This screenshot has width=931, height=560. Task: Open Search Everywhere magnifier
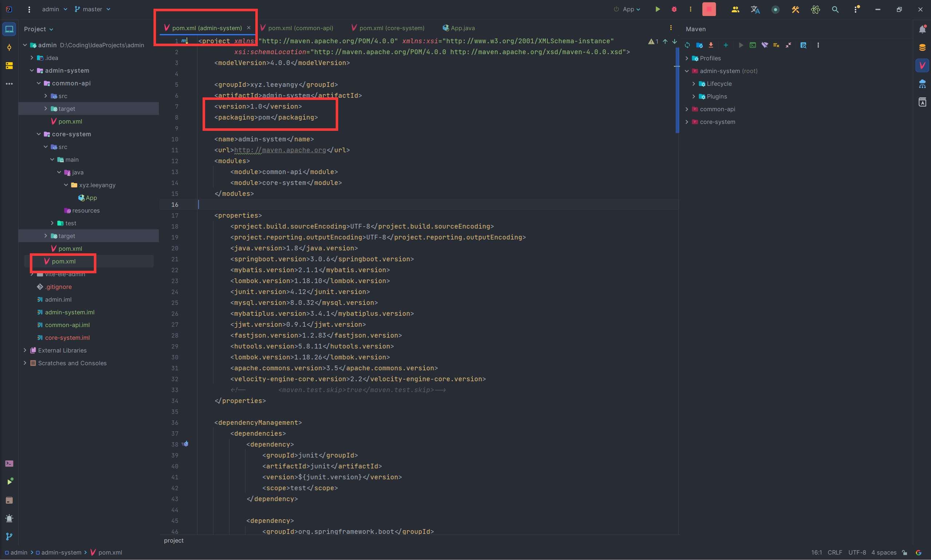pos(835,9)
